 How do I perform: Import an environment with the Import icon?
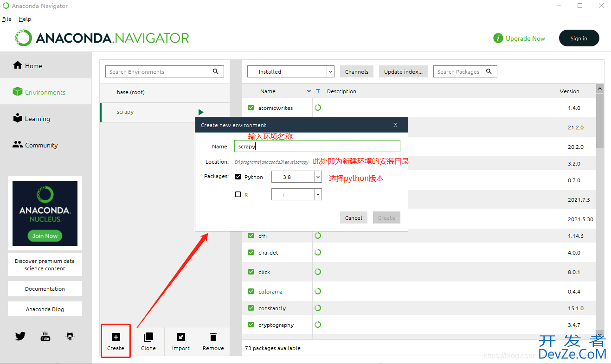tap(181, 337)
